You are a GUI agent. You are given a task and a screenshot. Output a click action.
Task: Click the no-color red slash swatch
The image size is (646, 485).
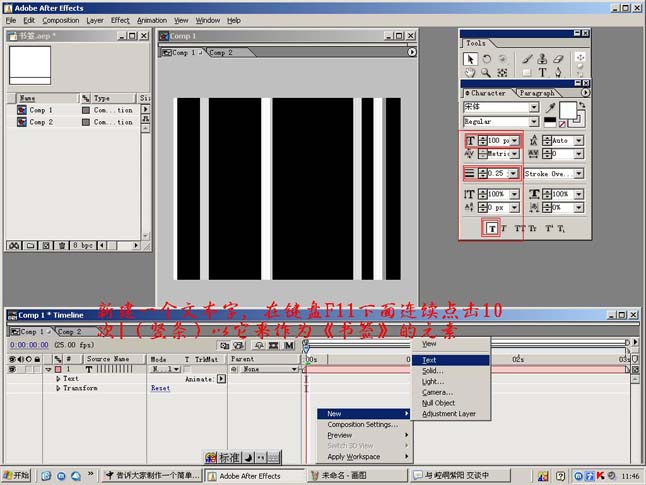click(562, 124)
